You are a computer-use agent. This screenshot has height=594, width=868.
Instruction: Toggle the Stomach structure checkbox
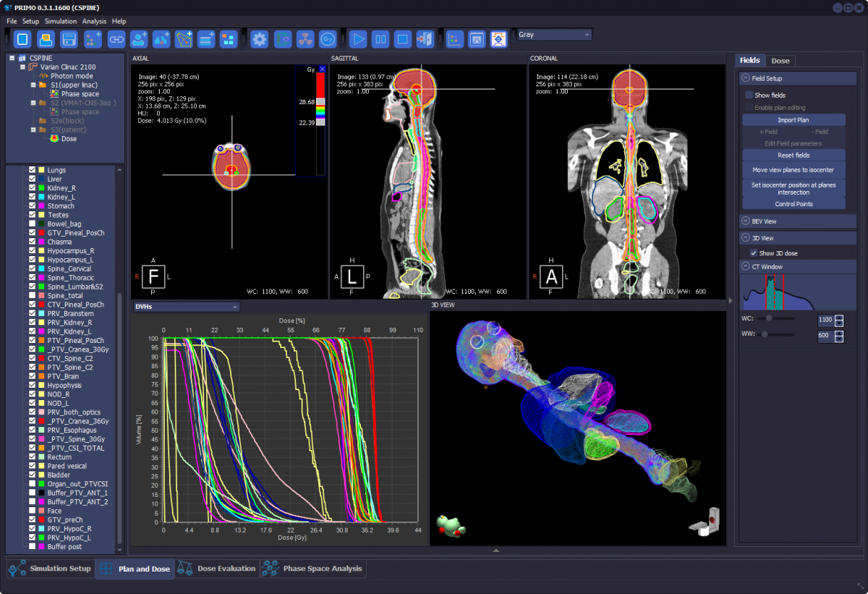pos(32,205)
